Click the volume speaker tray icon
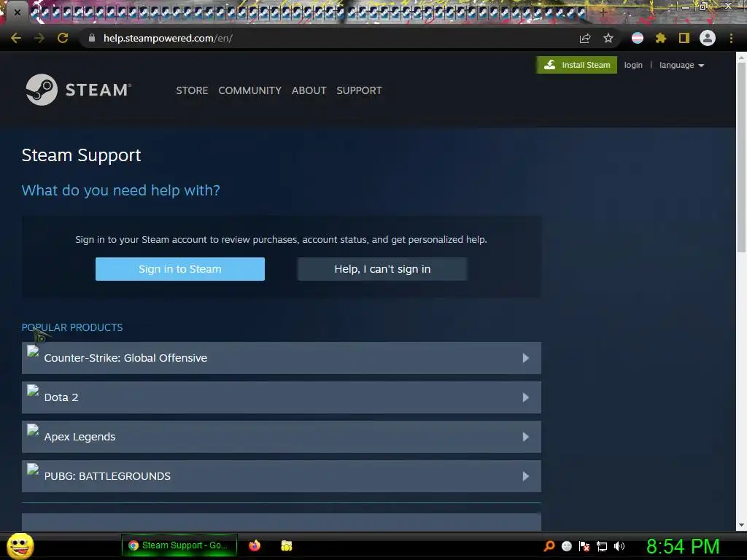 tap(619, 546)
